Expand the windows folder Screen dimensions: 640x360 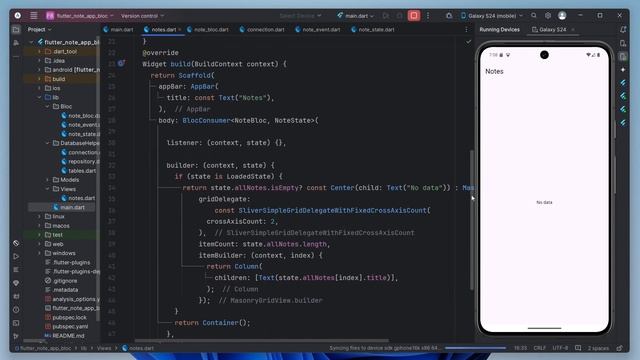(40, 253)
